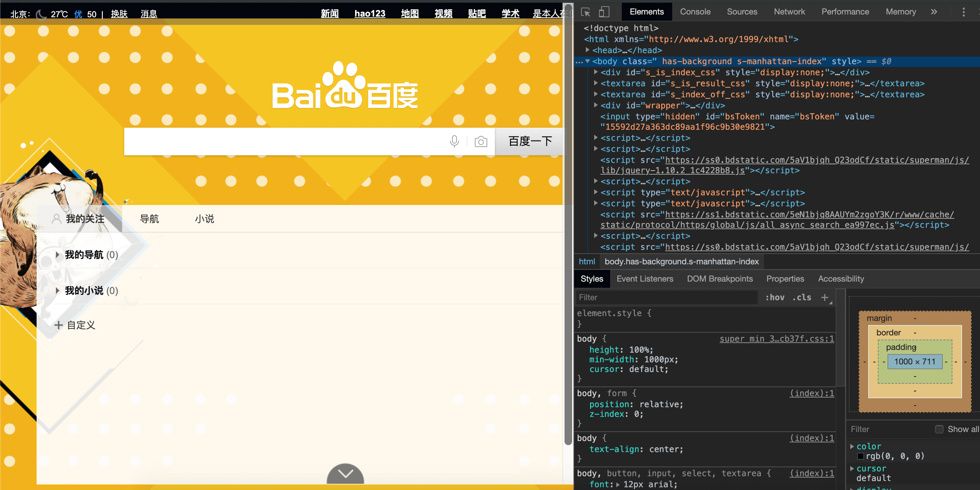Expand the color computed property
Image resolution: width=980 pixels, height=490 pixels.
click(852, 446)
